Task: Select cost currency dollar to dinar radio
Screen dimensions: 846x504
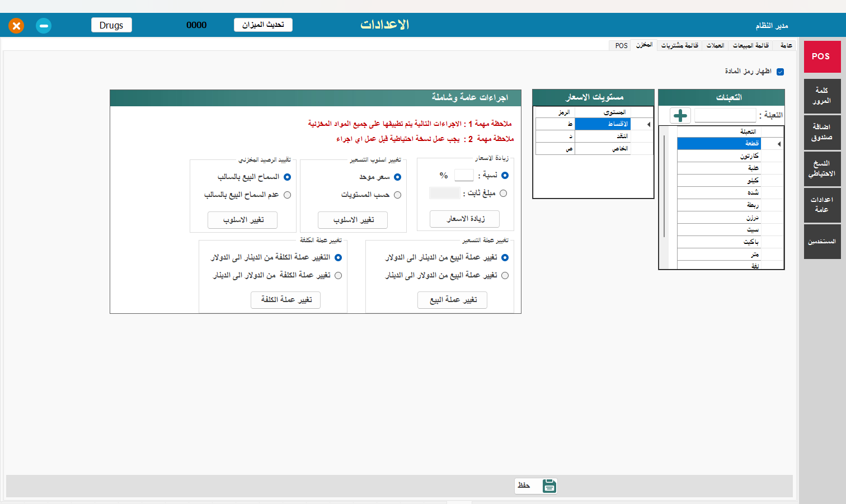Action: (x=338, y=275)
